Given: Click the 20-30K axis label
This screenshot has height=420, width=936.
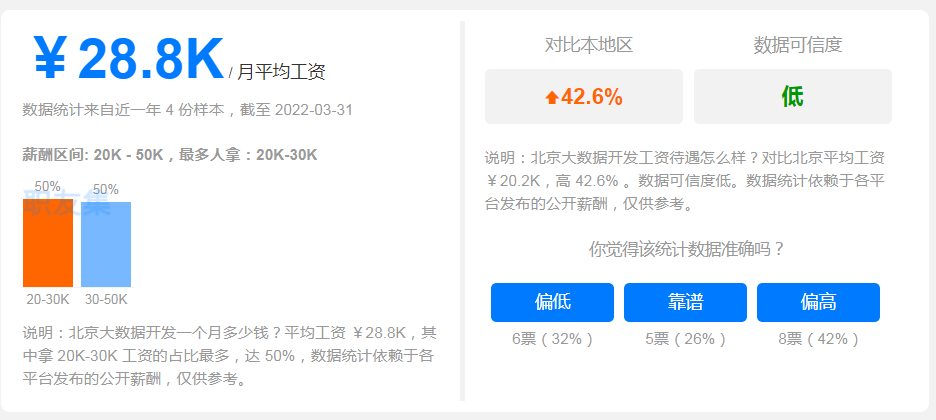Looking at the screenshot, I should tap(48, 299).
